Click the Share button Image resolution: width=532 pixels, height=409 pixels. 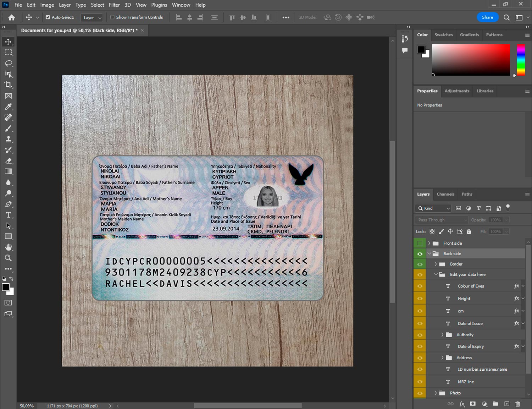(487, 17)
